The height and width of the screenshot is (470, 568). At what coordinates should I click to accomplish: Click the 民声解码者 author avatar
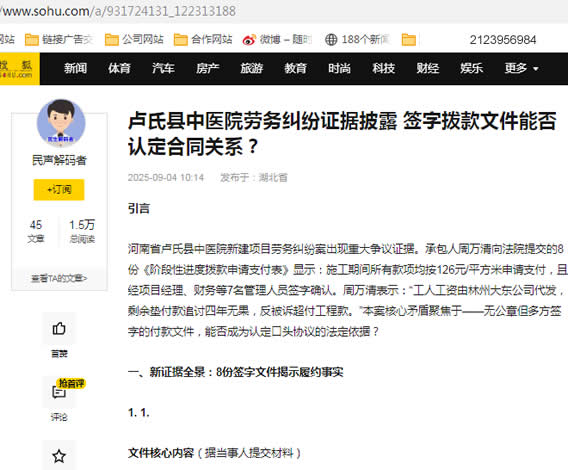61,123
